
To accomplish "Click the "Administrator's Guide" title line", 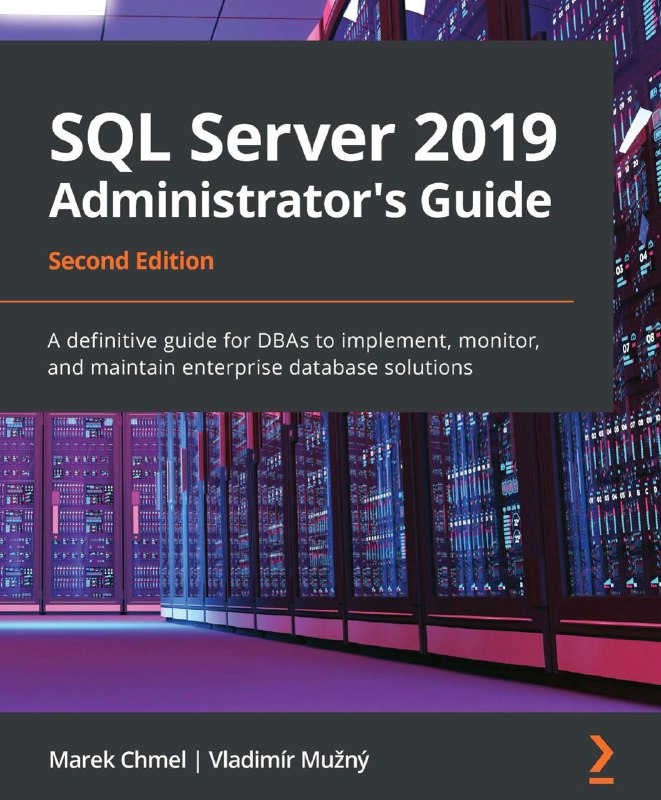I will click(300, 199).
